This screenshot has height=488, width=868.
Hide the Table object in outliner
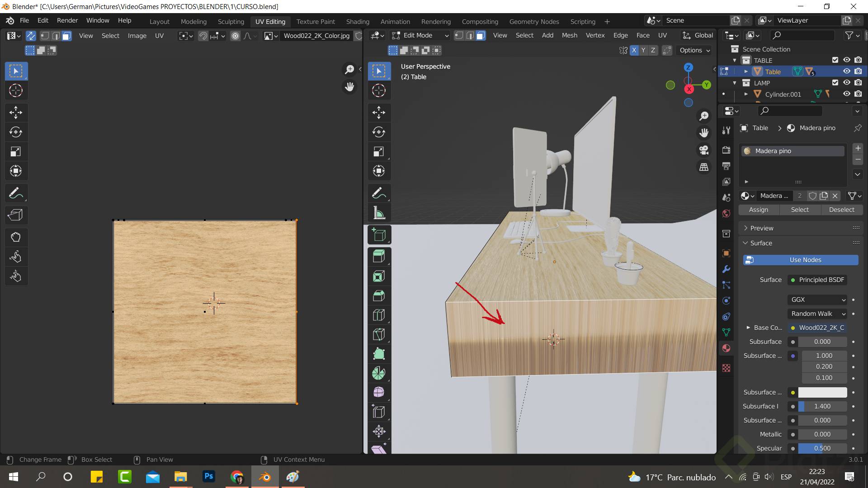point(846,71)
